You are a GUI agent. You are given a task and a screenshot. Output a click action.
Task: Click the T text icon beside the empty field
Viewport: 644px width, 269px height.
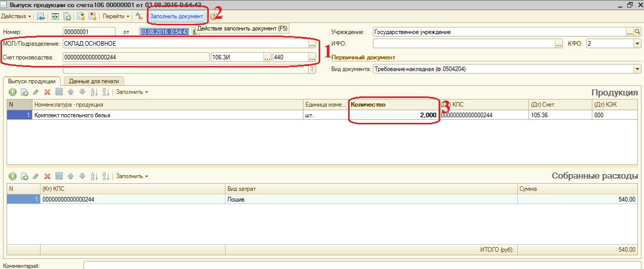(x=312, y=70)
